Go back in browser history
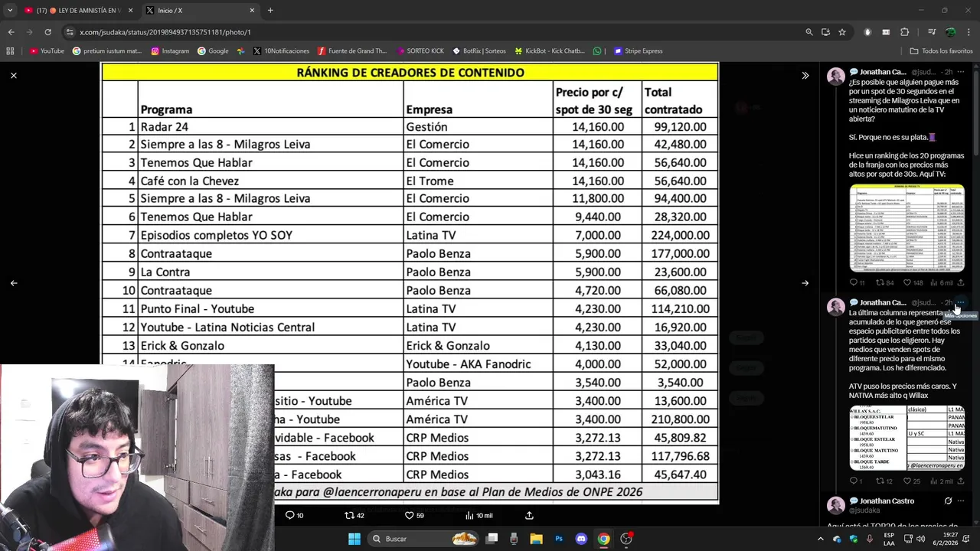Image resolution: width=980 pixels, height=551 pixels. [x=11, y=32]
